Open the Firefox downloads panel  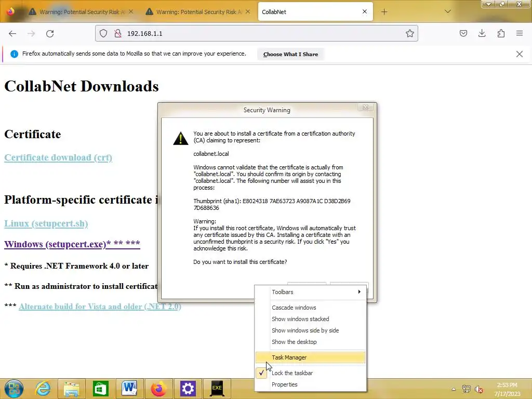[482, 33]
